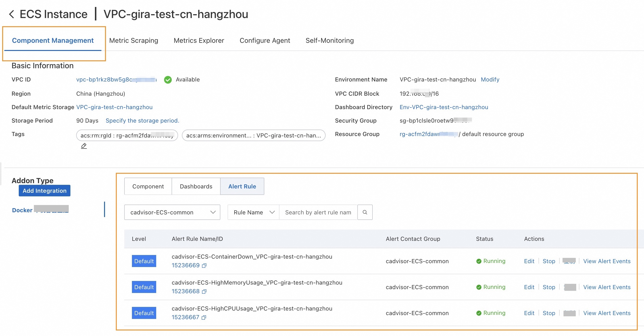Screen dimensions: 644x336
Task: Switch to the Metric Scraping tab
Action: 134,41
